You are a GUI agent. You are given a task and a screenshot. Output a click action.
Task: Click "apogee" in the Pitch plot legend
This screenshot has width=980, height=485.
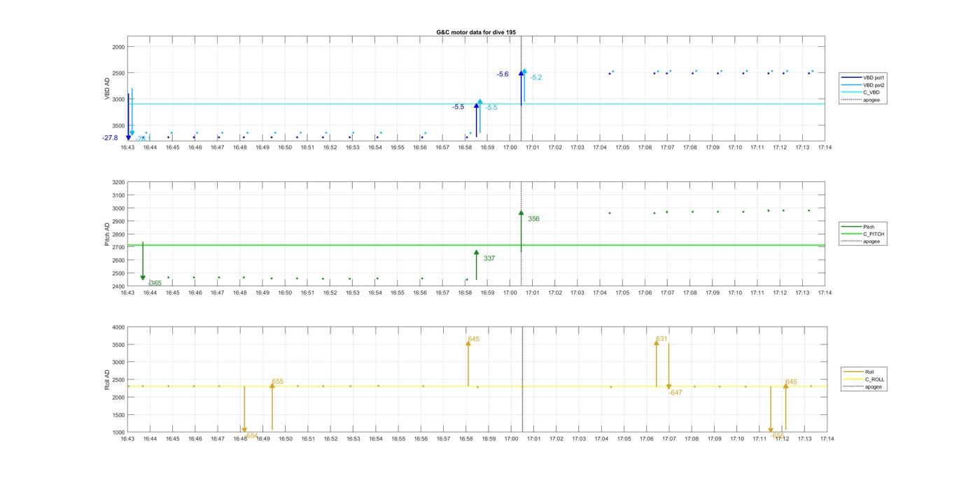coord(861,241)
